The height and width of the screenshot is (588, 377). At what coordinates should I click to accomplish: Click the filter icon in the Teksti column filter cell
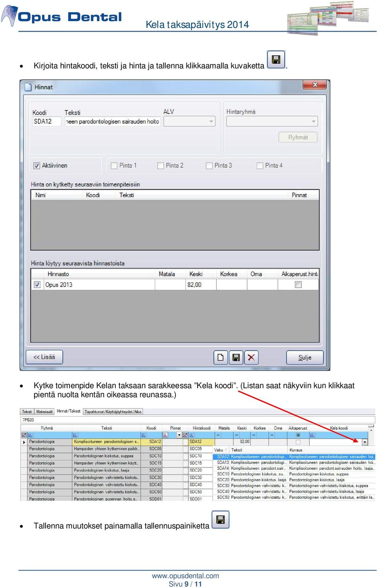point(75,435)
